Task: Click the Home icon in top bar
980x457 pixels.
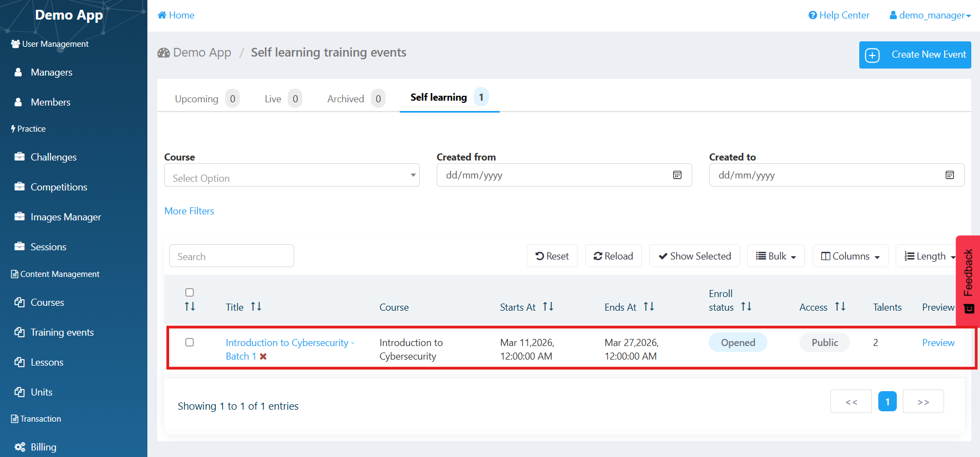Action: [x=162, y=15]
